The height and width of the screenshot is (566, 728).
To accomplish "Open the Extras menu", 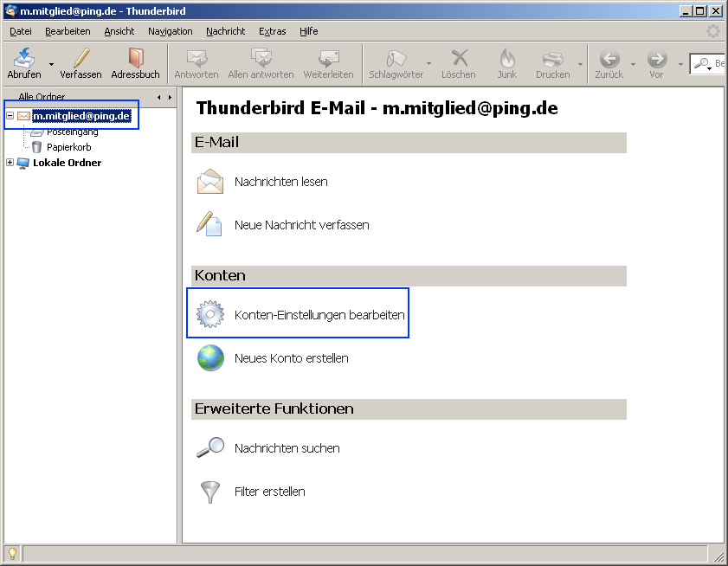I will pyautogui.click(x=272, y=31).
